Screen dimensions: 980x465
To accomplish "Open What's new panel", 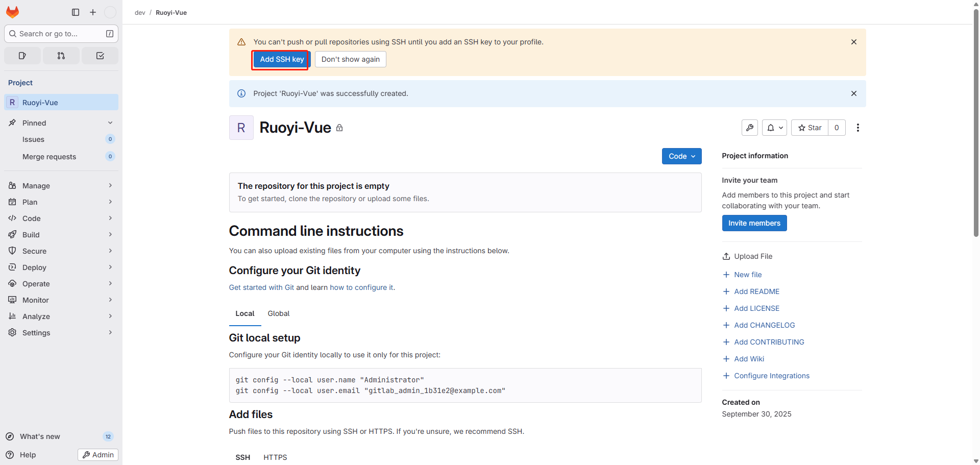I will pos(60,436).
